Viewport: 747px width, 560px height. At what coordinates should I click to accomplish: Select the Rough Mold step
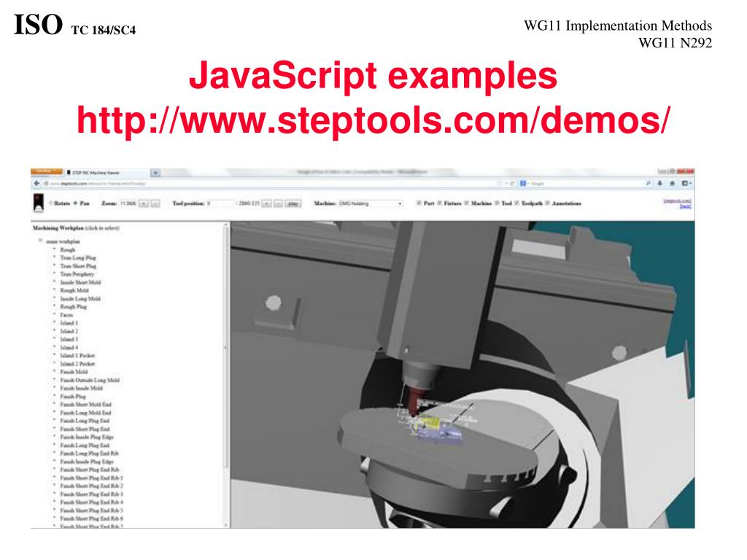point(74,290)
